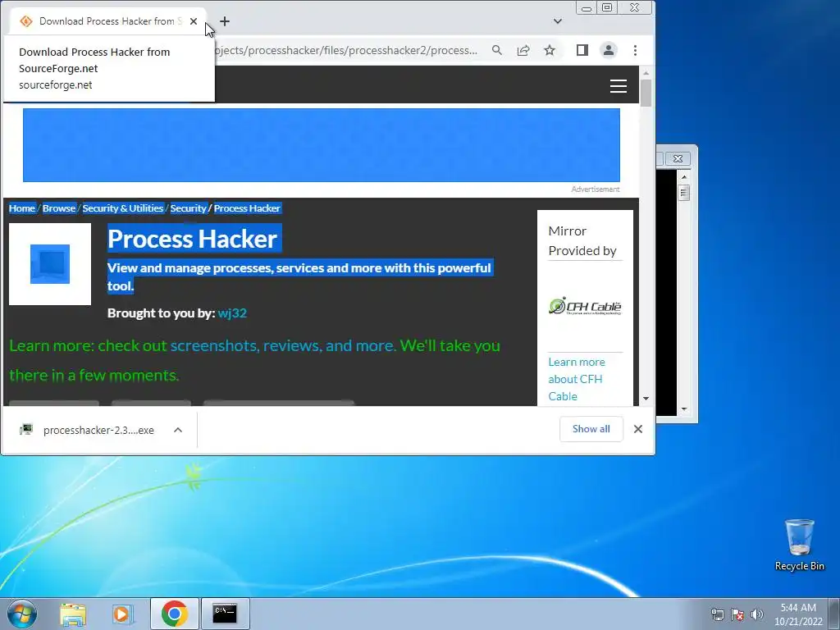Open the taskbar clock 5:44 AM

798,614
